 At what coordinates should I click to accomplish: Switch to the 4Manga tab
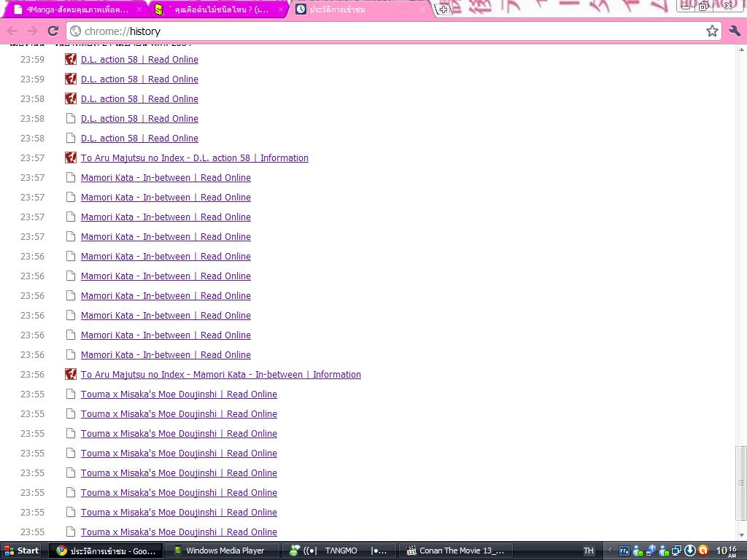point(76,9)
